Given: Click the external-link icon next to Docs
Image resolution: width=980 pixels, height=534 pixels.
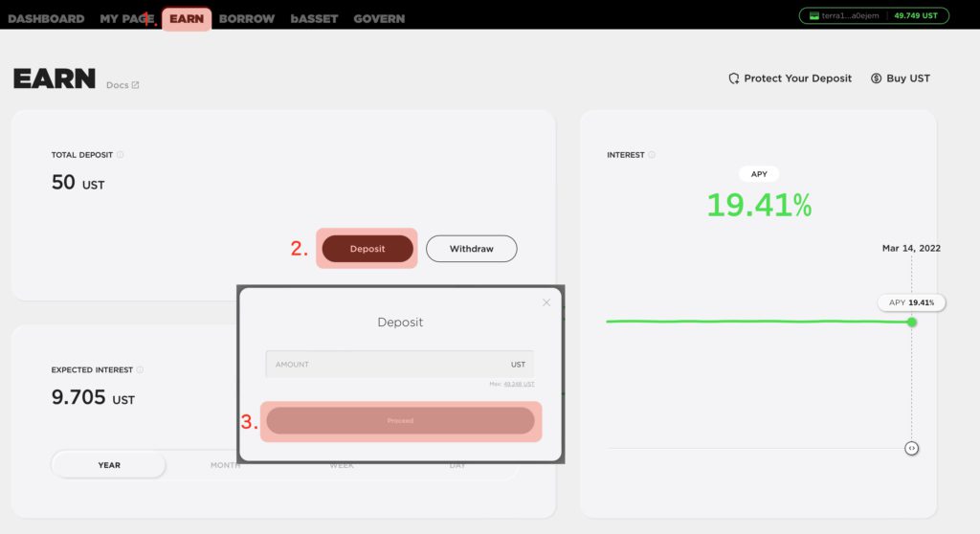Looking at the screenshot, I should pos(135,85).
